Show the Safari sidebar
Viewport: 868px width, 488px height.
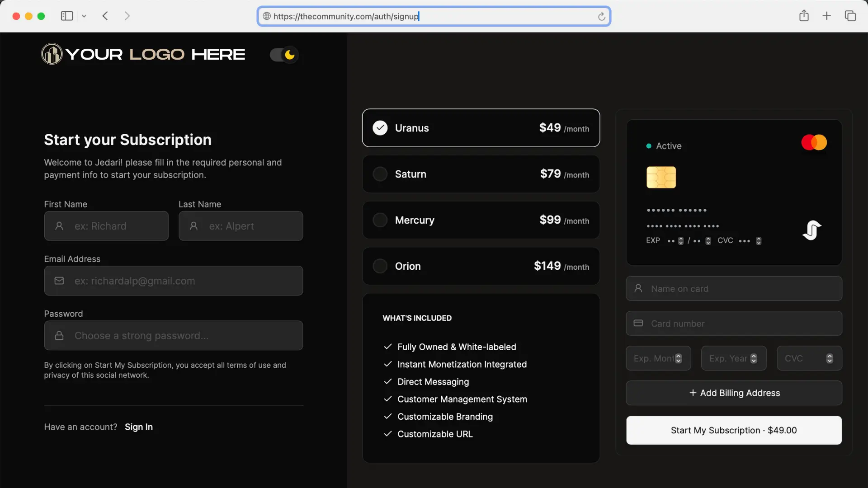[x=67, y=16]
